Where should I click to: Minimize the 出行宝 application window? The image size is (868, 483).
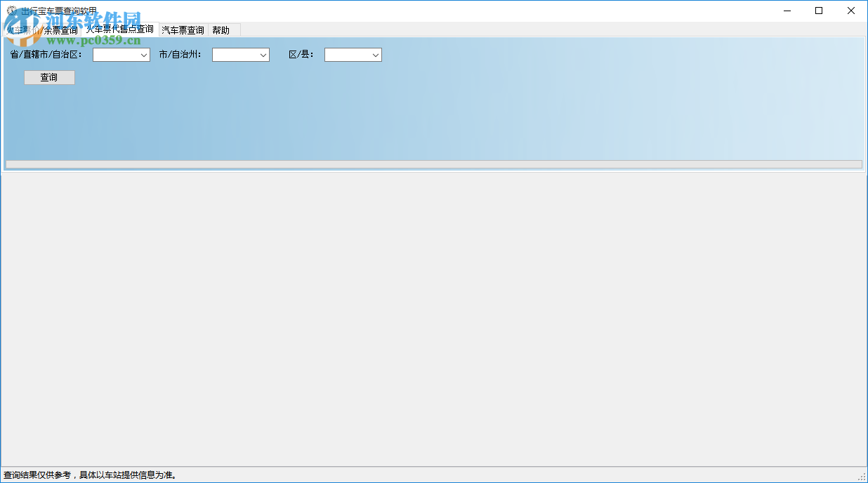787,11
